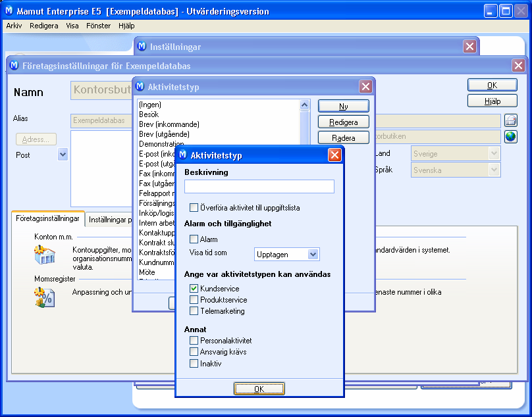Image resolution: width=532 pixels, height=417 pixels.
Task: Open the Arkiv menu
Action: tap(14, 26)
